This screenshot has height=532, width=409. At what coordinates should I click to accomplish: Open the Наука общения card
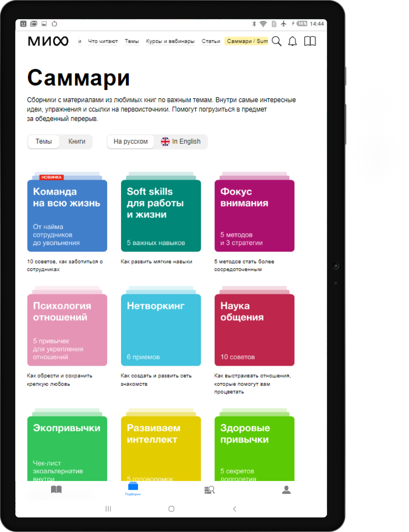(255, 330)
